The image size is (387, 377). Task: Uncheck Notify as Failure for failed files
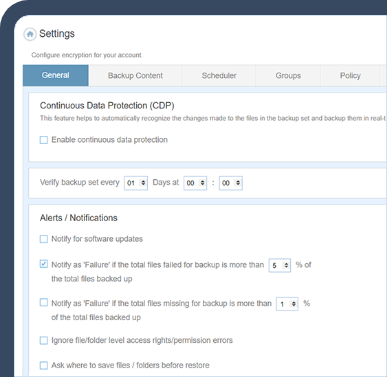[x=44, y=264]
